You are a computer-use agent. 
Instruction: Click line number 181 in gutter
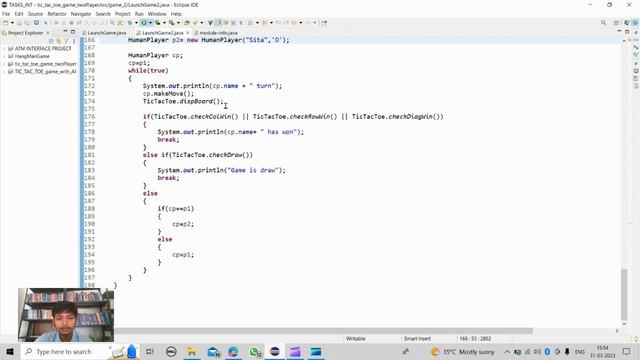(x=89, y=155)
